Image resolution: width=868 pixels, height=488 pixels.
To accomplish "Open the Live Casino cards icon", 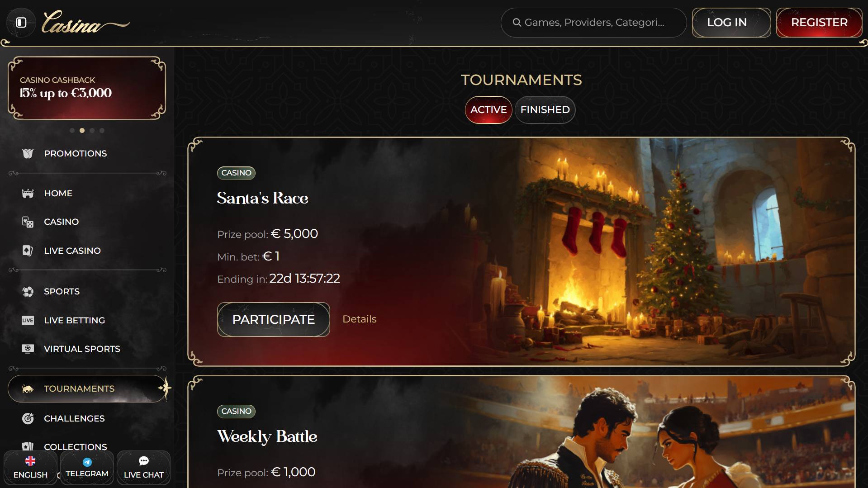I will click(28, 251).
